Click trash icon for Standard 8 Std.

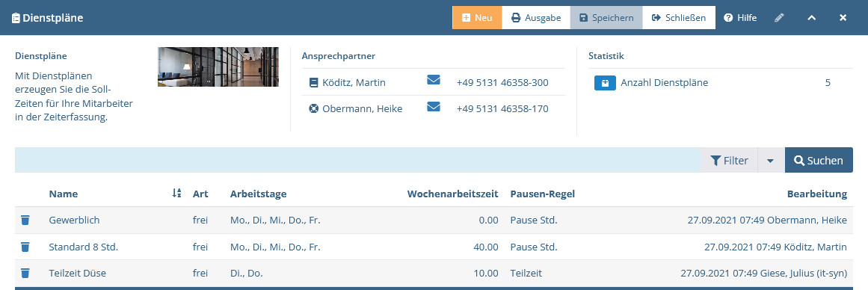pyautogui.click(x=25, y=247)
